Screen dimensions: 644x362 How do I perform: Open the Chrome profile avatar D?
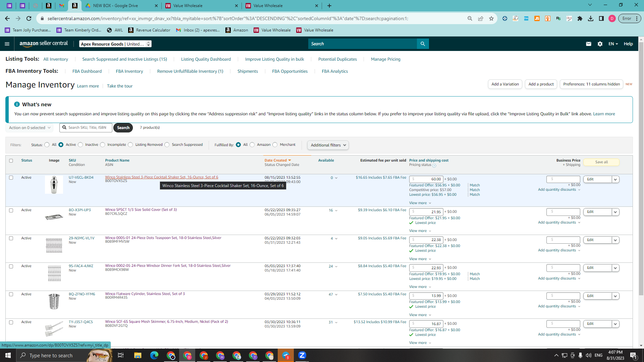(x=612, y=18)
